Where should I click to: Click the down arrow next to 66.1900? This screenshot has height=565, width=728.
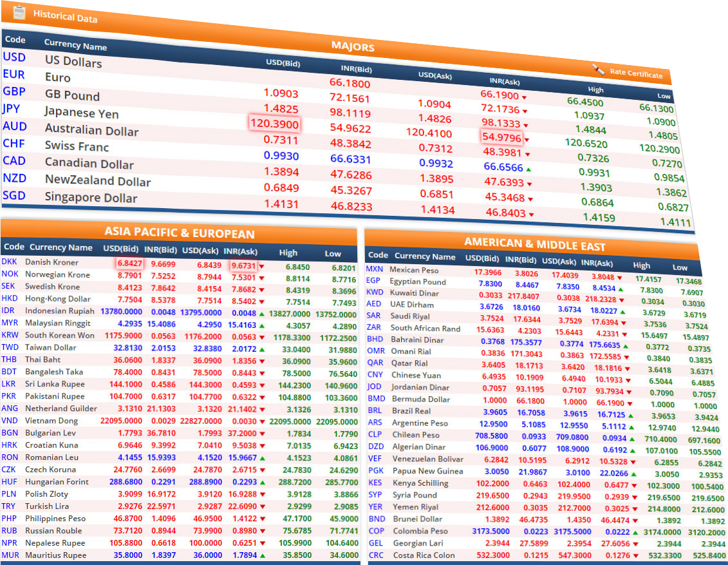(524, 97)
